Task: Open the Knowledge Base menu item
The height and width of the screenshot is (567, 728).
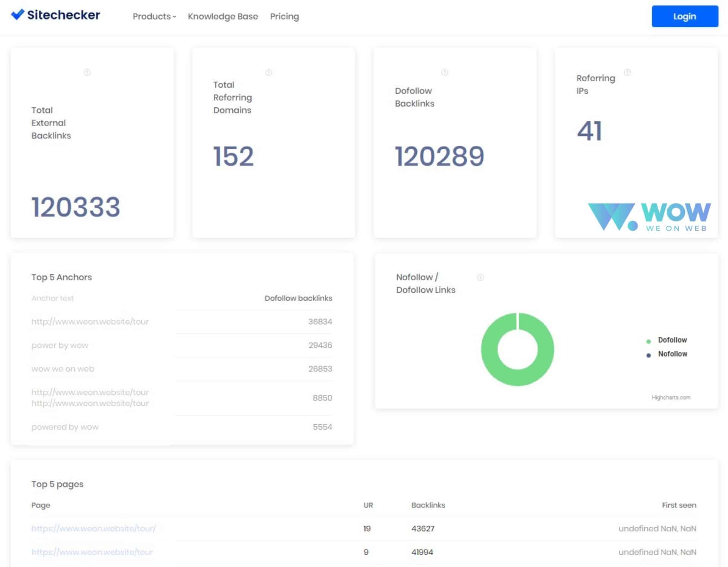Action: pos(223,16)
